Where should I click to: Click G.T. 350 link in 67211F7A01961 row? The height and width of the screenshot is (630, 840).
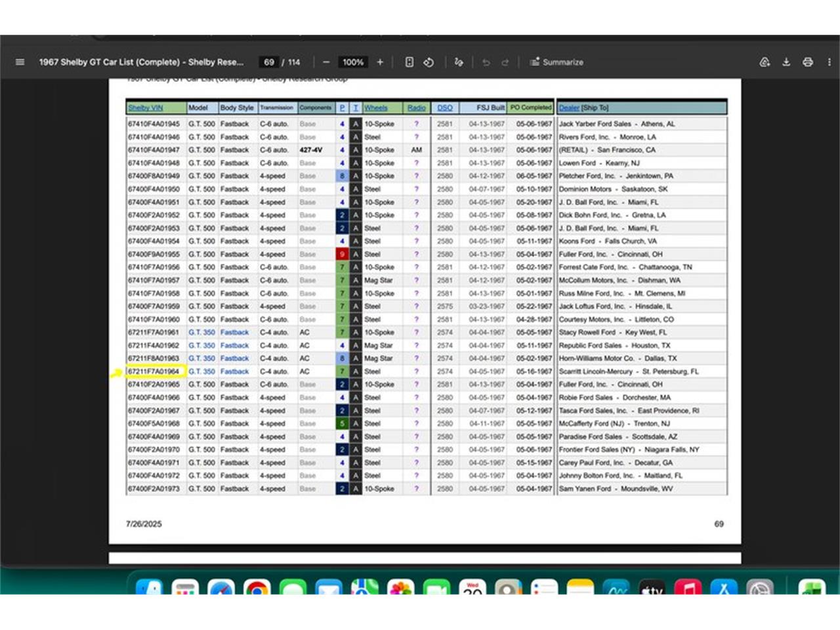(201, 333)
